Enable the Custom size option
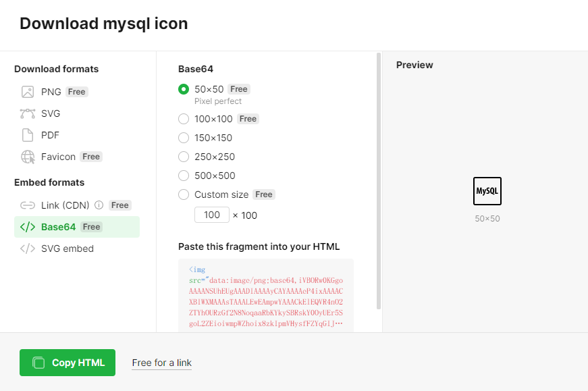 [183, 194]
